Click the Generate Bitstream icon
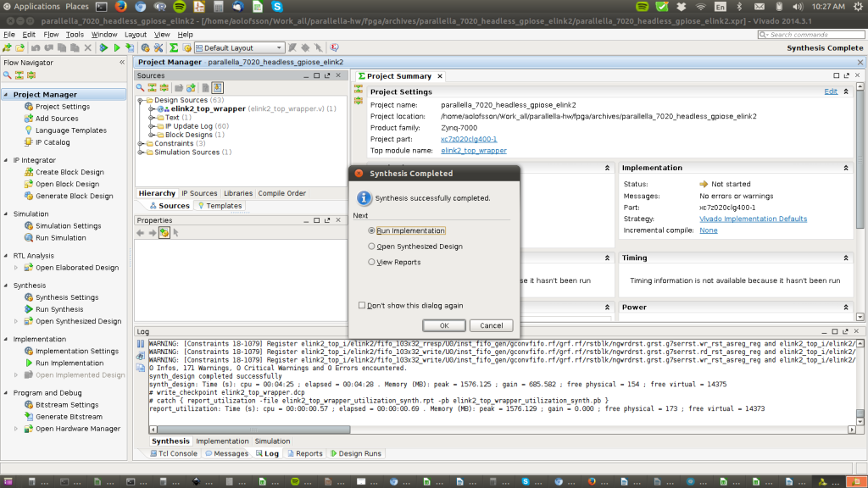 coord(30,417)
